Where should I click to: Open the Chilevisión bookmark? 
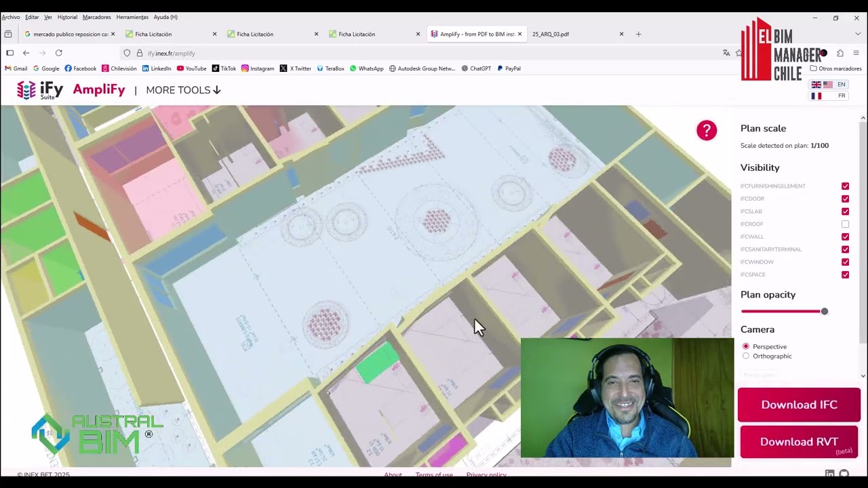tap(119, 68)
